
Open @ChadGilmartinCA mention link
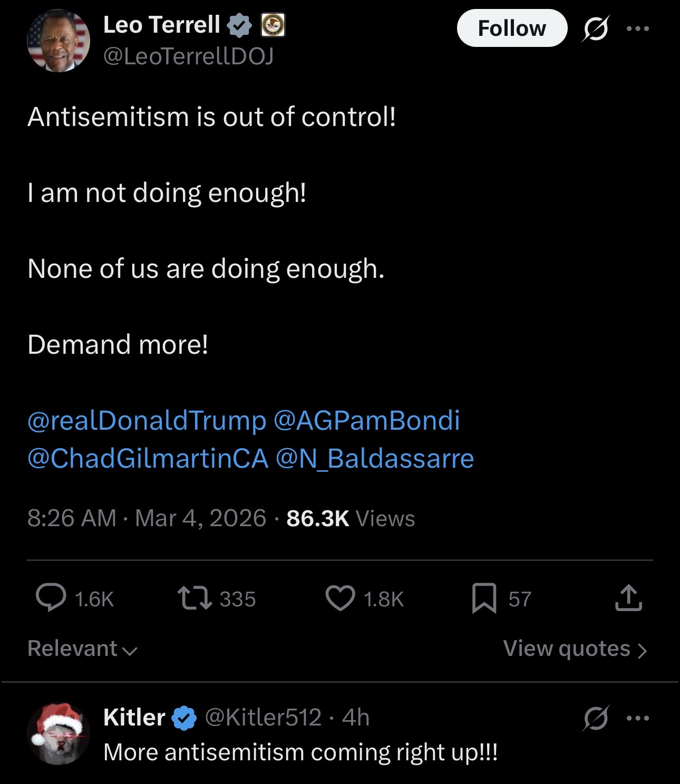[x=148, y=458]
